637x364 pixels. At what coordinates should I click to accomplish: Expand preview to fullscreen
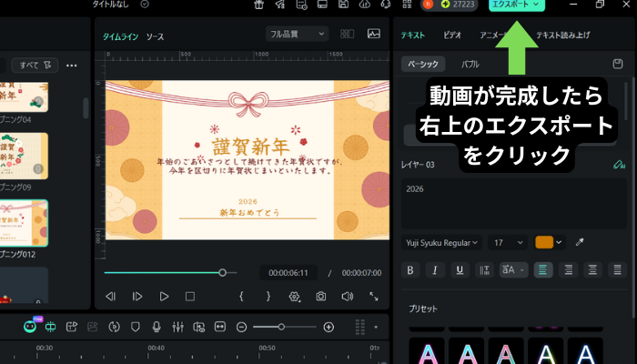tap(374, 297)
